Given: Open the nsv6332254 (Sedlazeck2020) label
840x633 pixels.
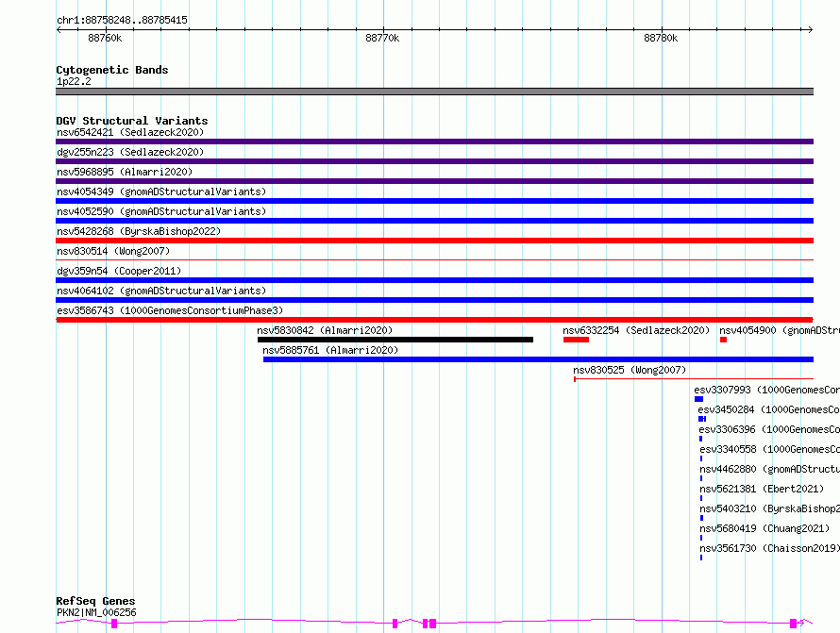Looking at the screenshot, I should point(636,330).
